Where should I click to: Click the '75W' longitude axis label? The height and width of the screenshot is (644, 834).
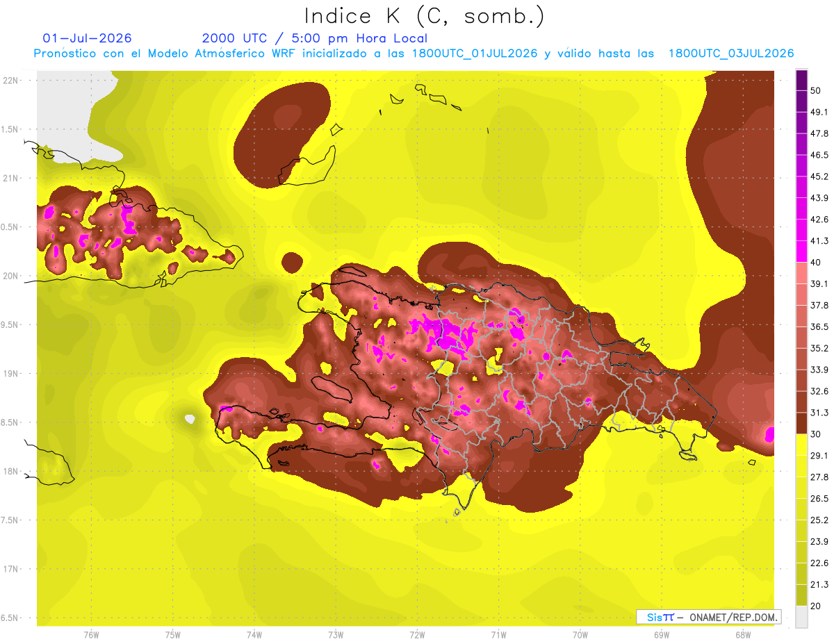(172, 635)
